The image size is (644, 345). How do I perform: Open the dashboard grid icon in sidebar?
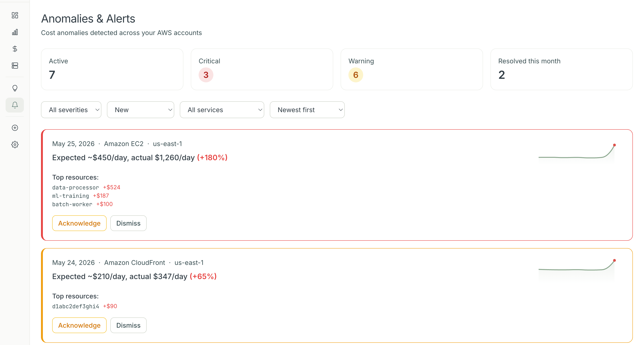pos(15,15)
